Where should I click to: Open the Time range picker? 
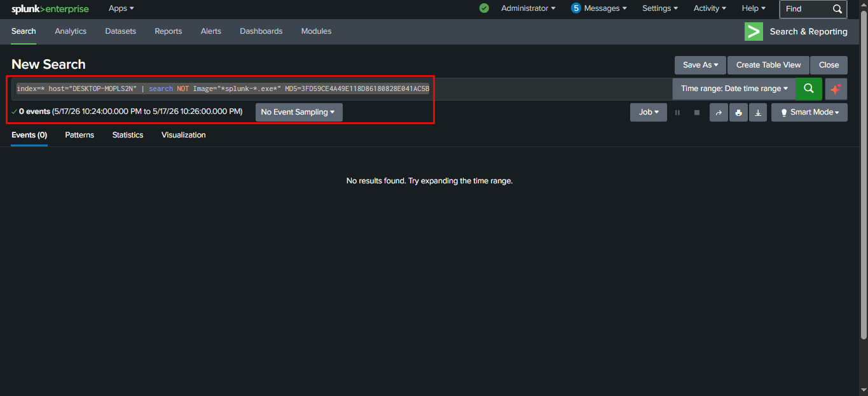pos(734,88)
